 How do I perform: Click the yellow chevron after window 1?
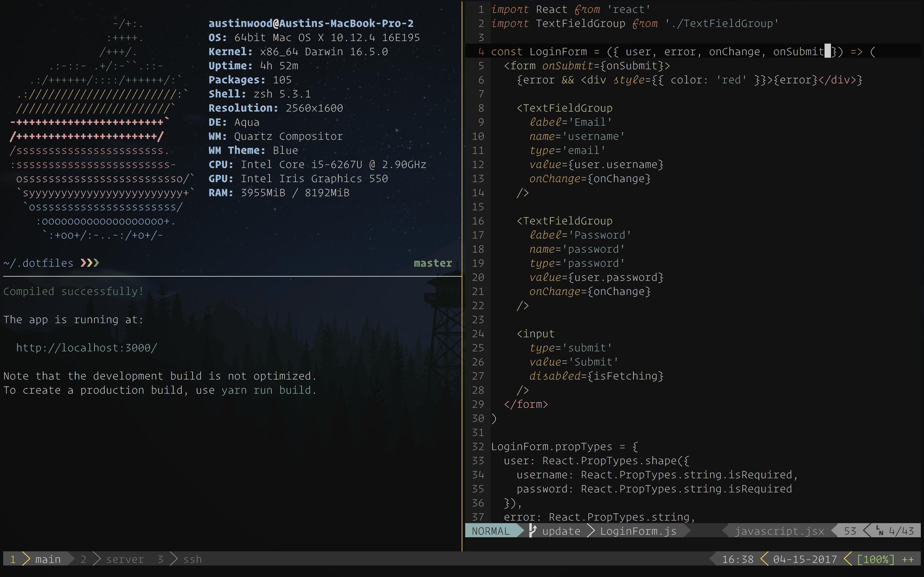[x=26, y=559]
